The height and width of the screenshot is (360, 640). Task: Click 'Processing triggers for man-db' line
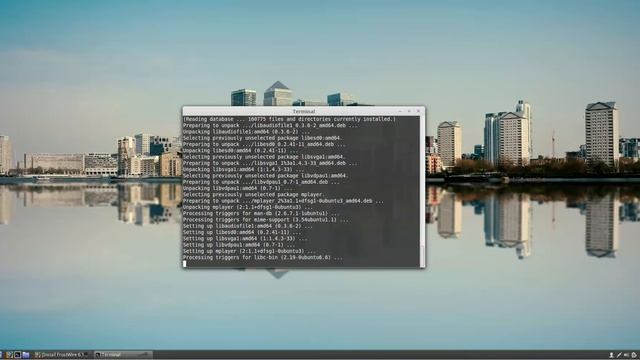(261, 213)
